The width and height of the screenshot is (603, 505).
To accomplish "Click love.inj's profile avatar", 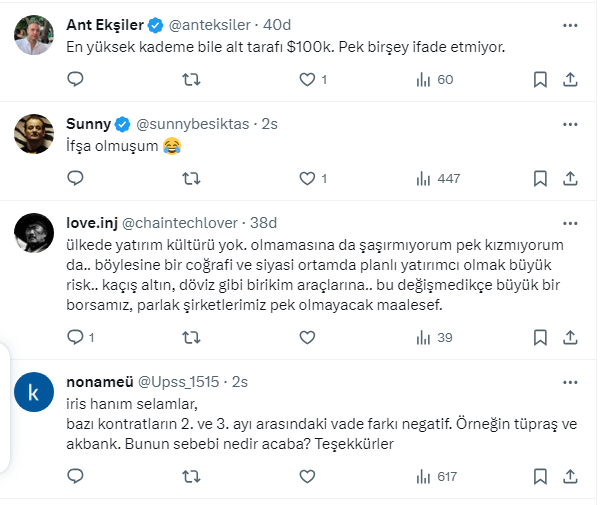I will click(x=34, y=232).
